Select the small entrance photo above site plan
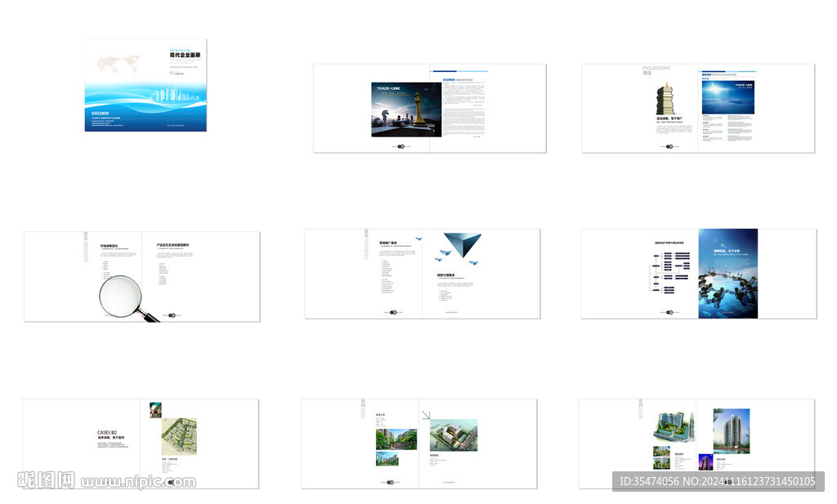Viewport: 837px width, 504px height. point(155,410)
